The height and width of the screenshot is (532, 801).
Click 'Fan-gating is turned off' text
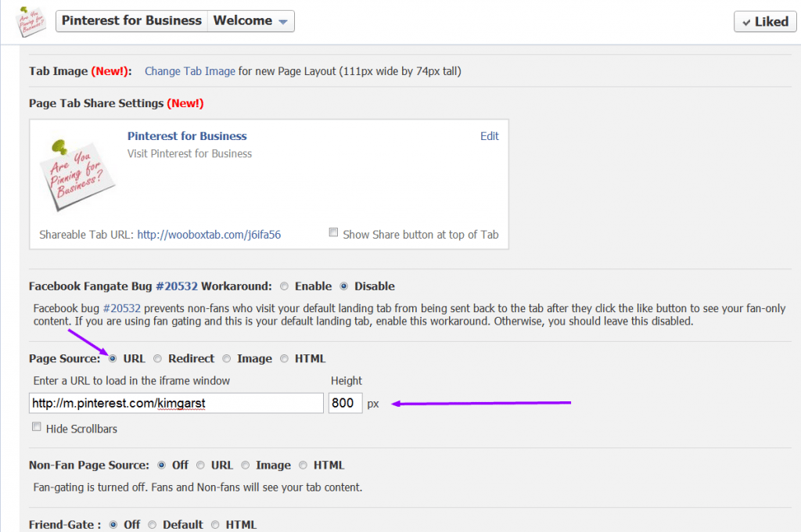pyautogui.click(x=198, y=487)
